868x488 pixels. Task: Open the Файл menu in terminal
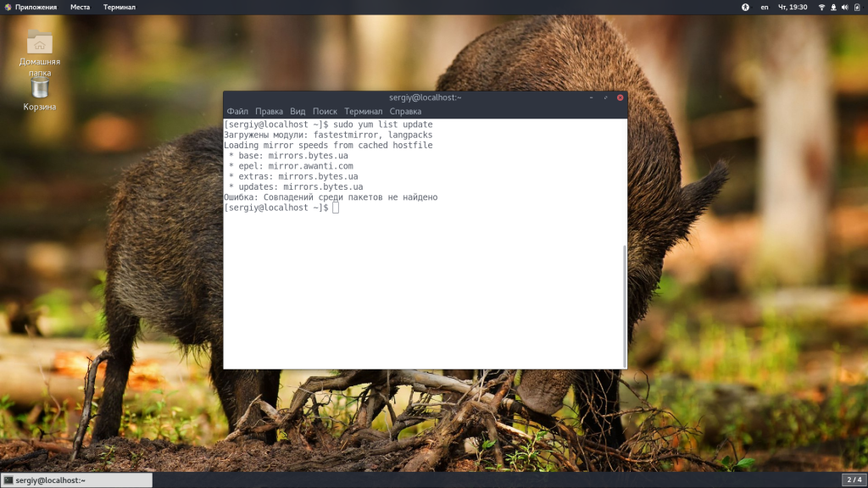(x=237, y=111)
